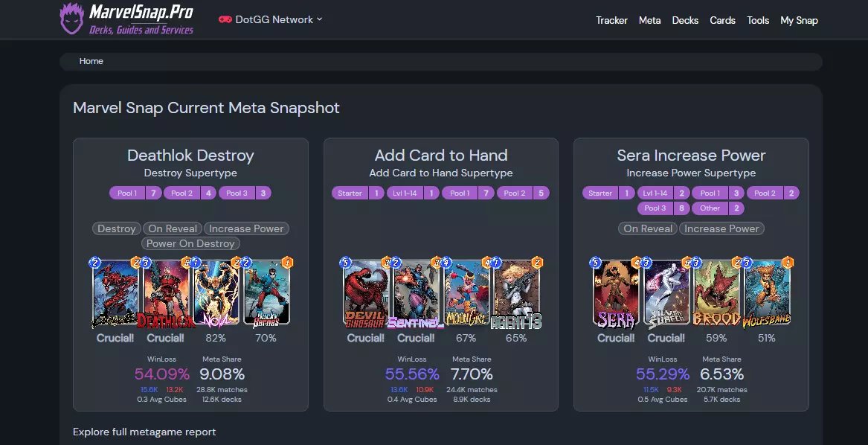Select the Devil Dinosaur card

tap(366, 295)
